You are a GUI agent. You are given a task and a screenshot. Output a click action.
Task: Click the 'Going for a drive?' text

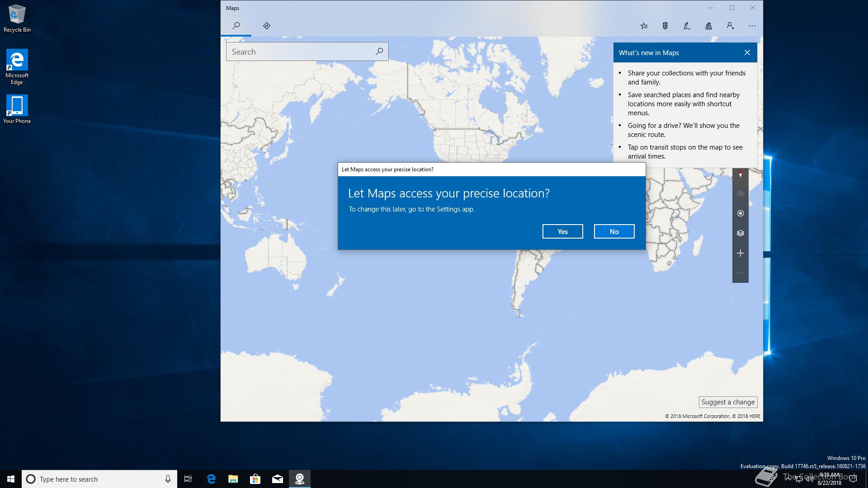tap(684, 130)
